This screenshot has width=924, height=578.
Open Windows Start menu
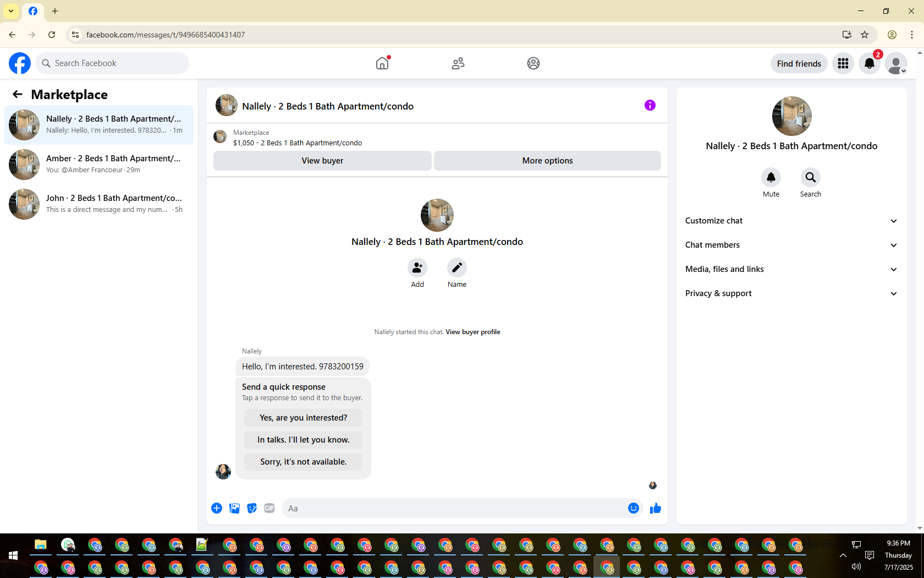[13, 555]
